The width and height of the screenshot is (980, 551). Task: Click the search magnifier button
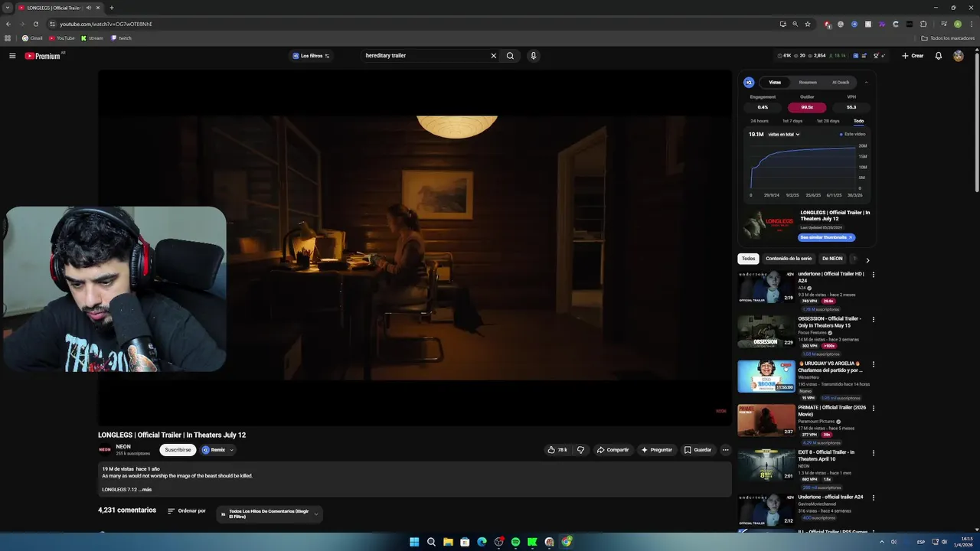[x=510, y=56]
